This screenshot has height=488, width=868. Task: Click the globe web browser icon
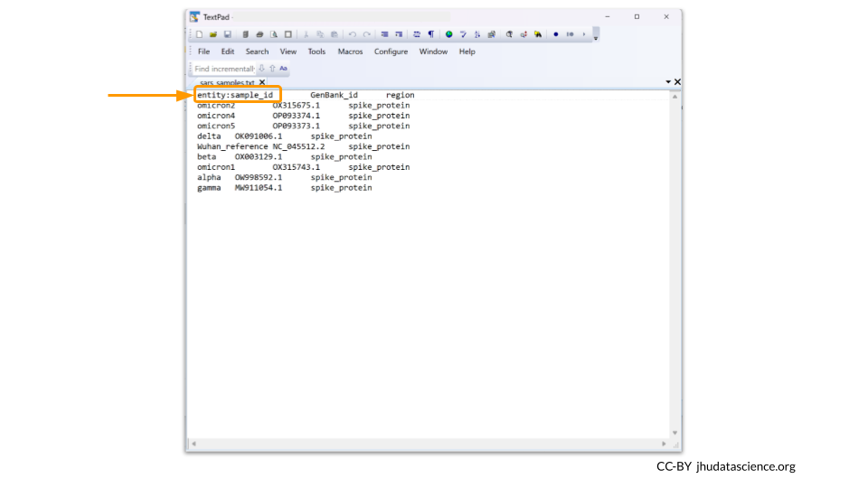[x=449, y=34]
